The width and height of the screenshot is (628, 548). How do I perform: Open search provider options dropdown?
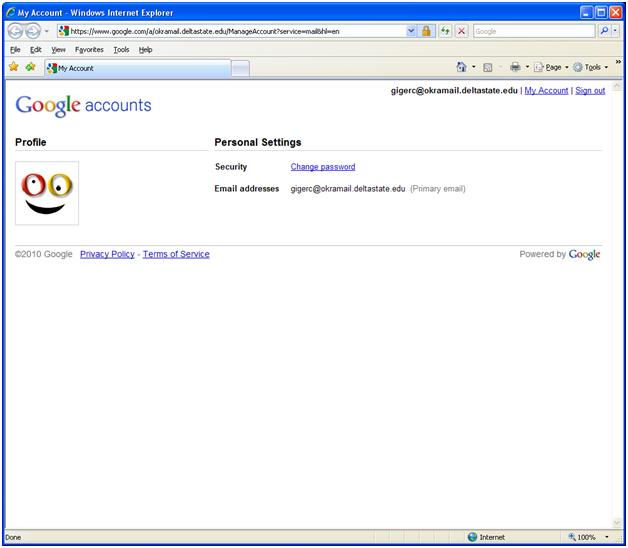[616, 31]
